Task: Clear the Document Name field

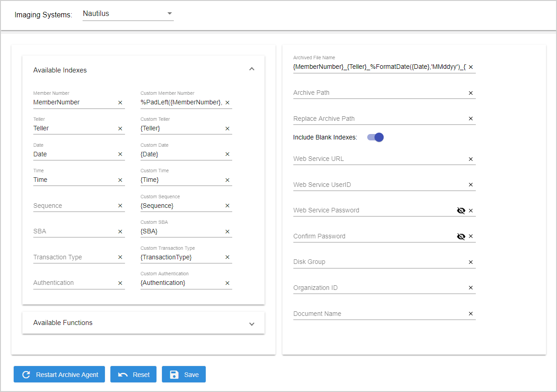Action: [471, 314]
